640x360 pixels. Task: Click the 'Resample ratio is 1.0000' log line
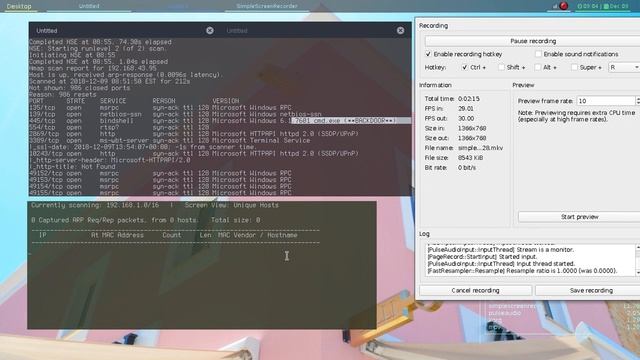click(522, 271)
